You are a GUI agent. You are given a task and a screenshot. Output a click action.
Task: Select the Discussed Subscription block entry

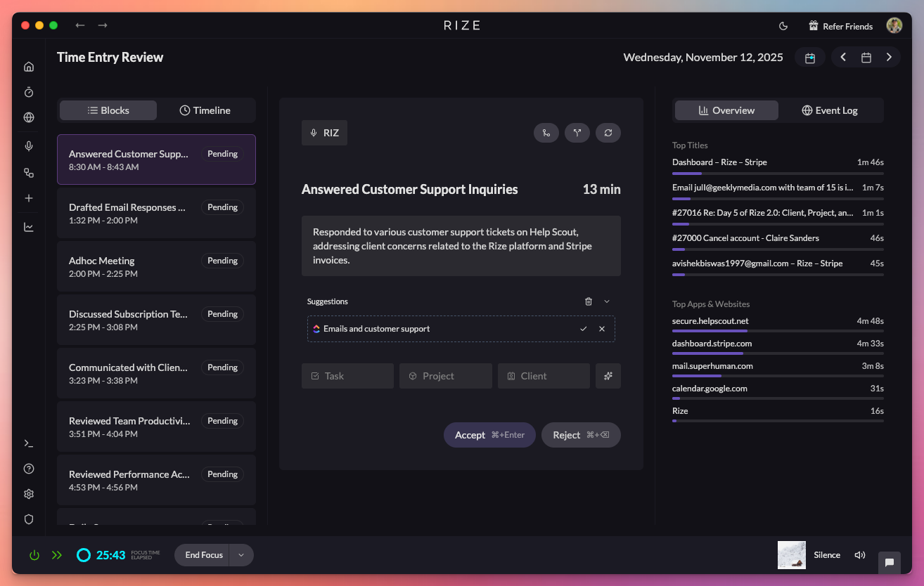(156, 320)
